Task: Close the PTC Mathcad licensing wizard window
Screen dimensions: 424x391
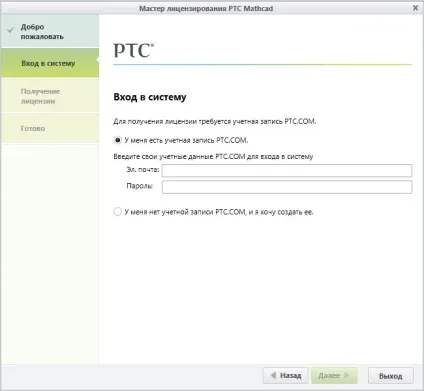Action: 415,8
